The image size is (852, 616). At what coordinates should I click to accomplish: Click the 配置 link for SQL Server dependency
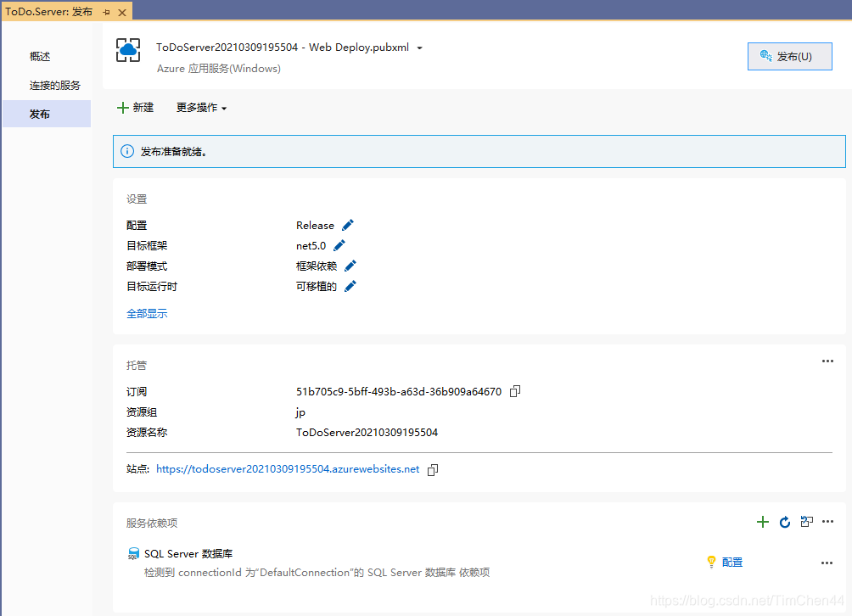tap(731, 563)
